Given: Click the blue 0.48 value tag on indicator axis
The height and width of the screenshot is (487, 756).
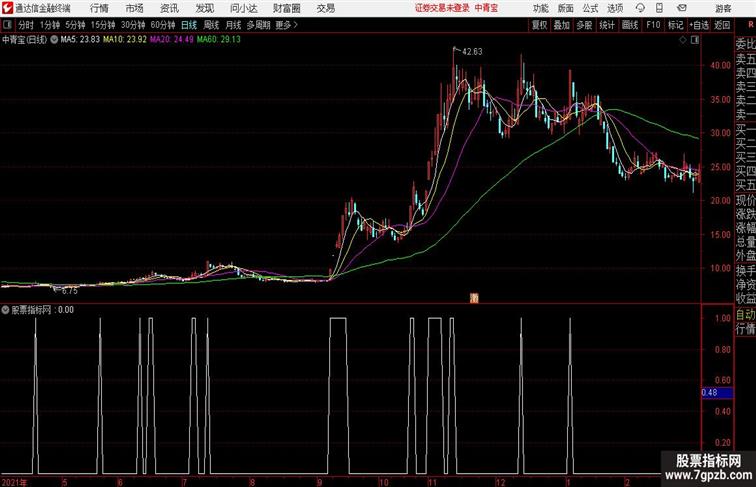Looking at the screenshot, I should (717, 392).
